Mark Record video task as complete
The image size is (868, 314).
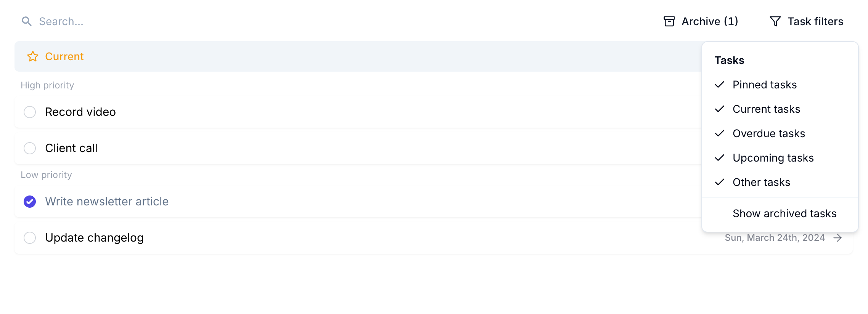(x=30, y=112)
